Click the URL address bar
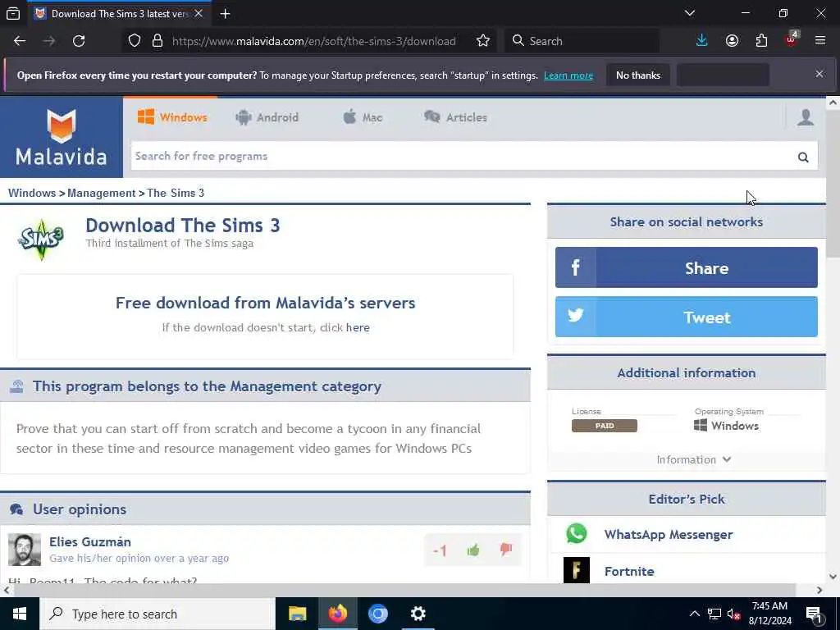The height and width of the screenshot is (630, 840). pyautogui.click(x=314, y=41)
